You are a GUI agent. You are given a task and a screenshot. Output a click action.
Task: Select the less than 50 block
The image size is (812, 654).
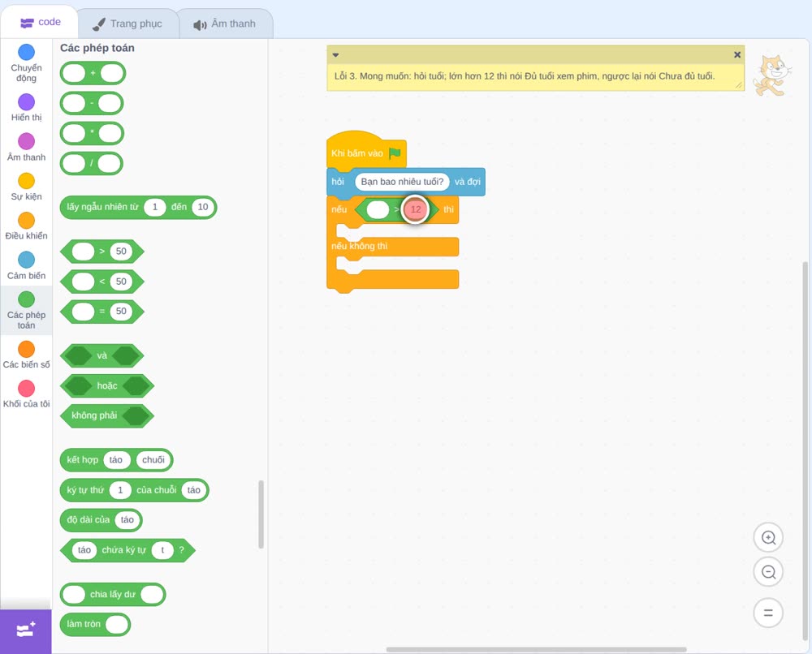pyautogui.click(x=102, y=282)
